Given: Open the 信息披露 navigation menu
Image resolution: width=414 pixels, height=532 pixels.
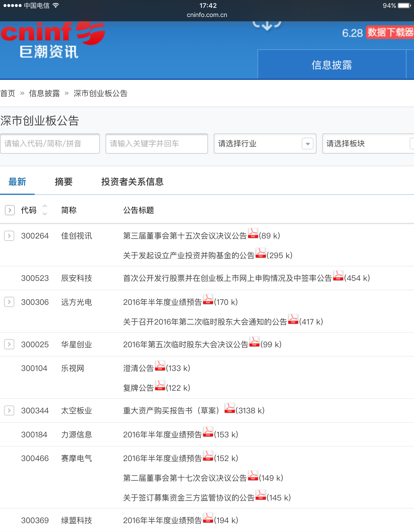Looking at the screenshot, I should (x=332, y=65).
